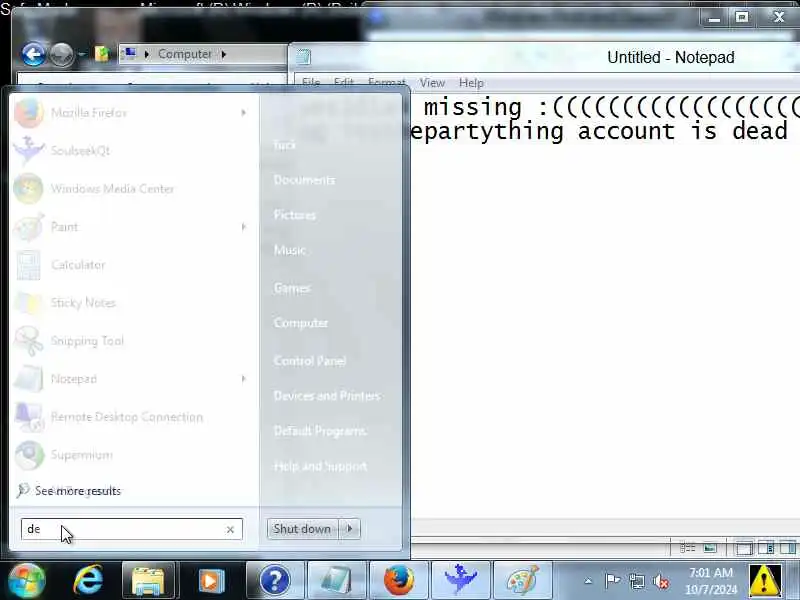Screen dimensions: 800x600
Task: Go back in the Explorer window
Action: [x=33, y=54]
